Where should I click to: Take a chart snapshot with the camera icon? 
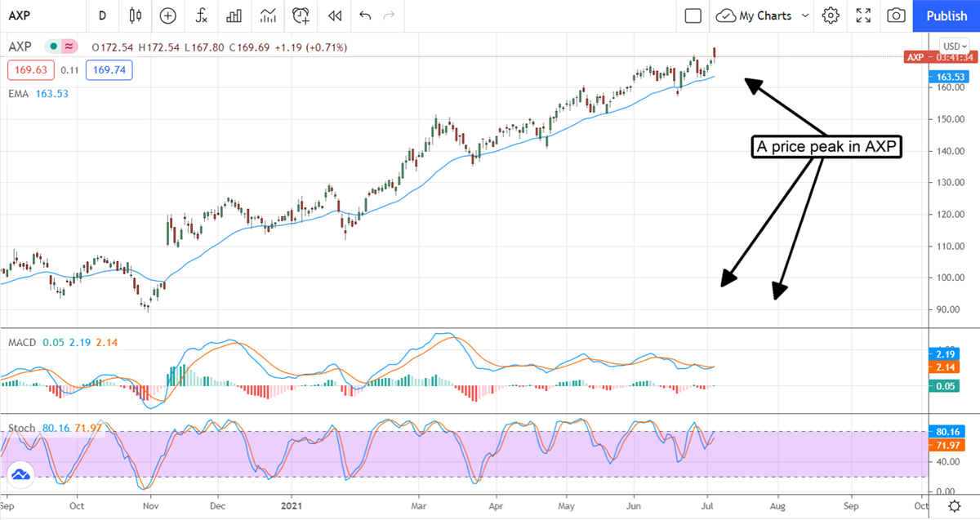pos(896,16)
